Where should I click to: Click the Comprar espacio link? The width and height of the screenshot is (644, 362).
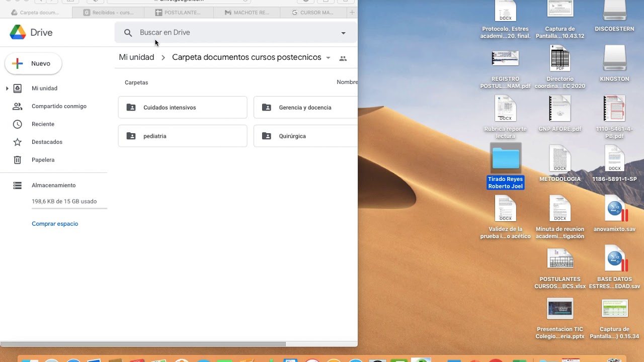(55, 224)
